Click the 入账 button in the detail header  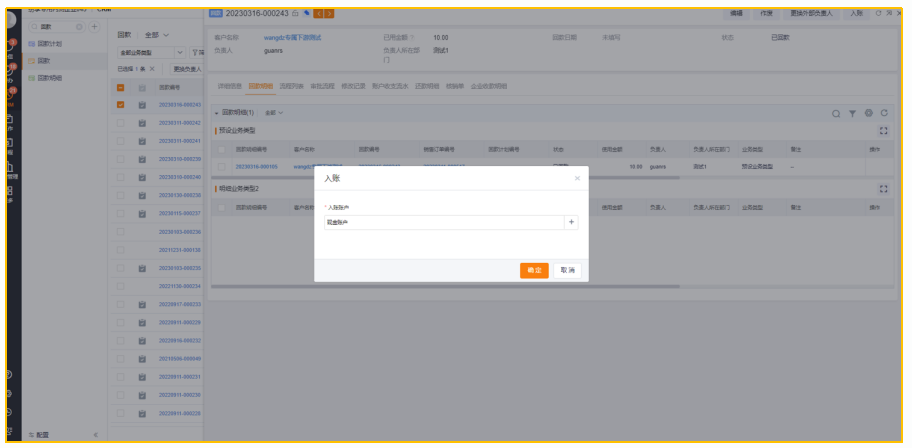coord(857,13)
